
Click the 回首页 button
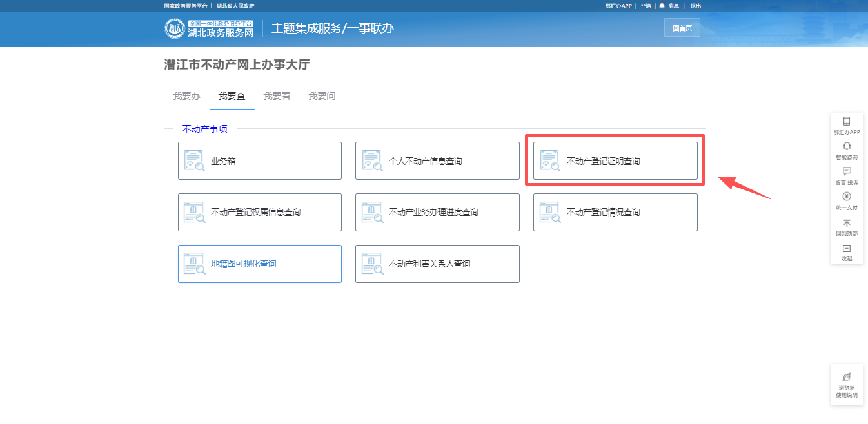[682, 28]
